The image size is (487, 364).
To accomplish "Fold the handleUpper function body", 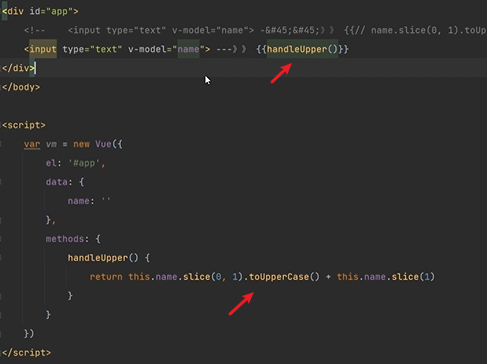I will pos(1,258).
